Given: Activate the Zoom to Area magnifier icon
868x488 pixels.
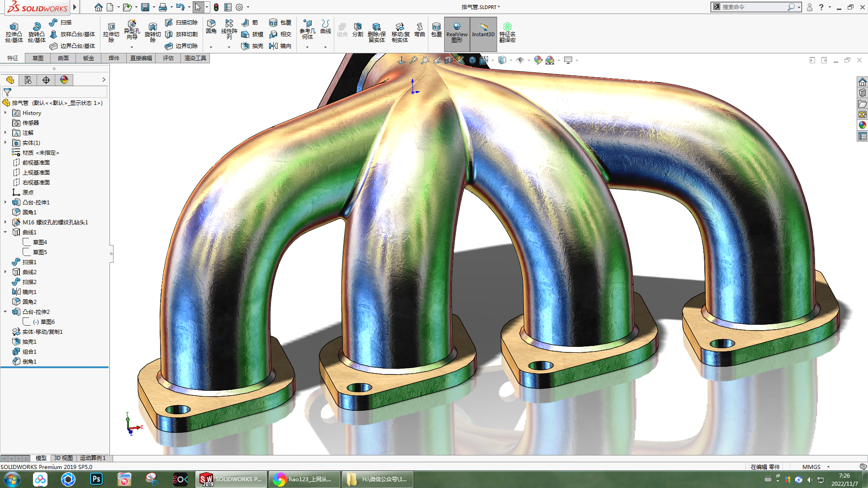Looking at the screenshot, I should (x=425, y=60).
